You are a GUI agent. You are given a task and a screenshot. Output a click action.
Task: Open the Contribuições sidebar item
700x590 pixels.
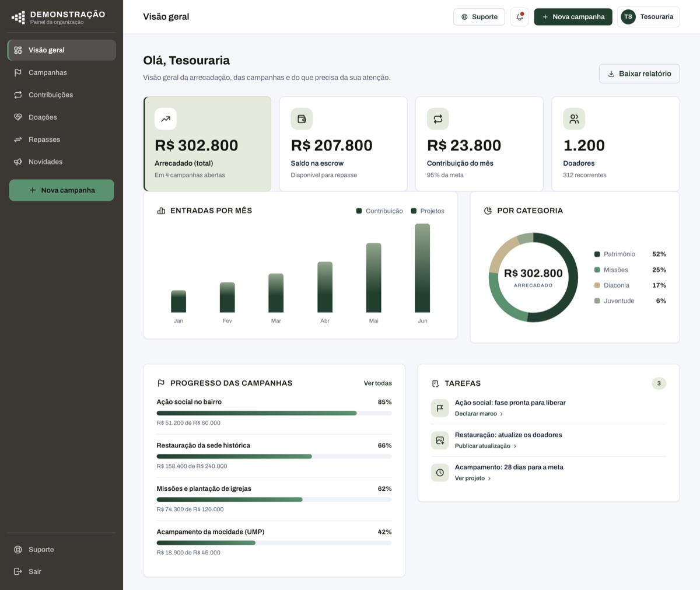click(x=62, y=95)
